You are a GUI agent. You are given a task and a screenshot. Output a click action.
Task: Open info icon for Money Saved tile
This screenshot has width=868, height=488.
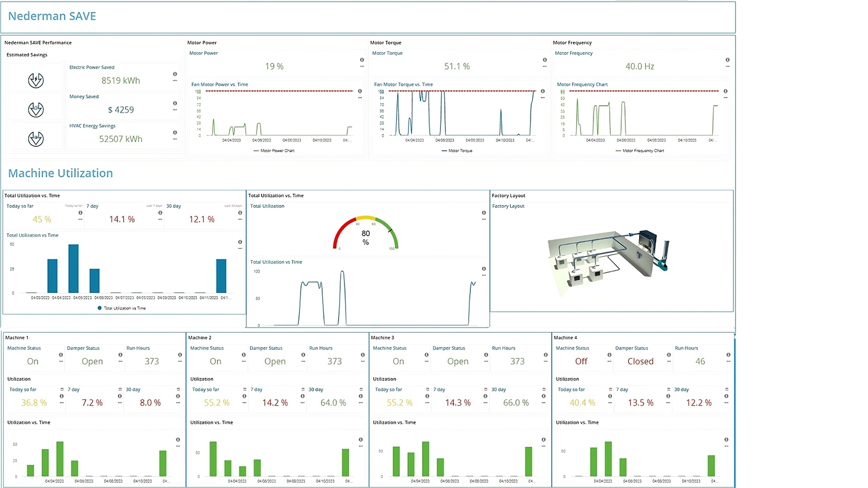[175, 104]
